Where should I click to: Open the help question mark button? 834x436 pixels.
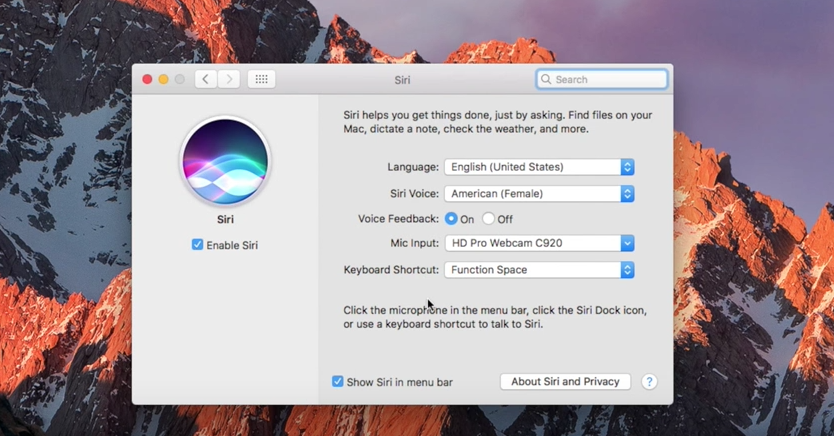[x=649, y=381]
